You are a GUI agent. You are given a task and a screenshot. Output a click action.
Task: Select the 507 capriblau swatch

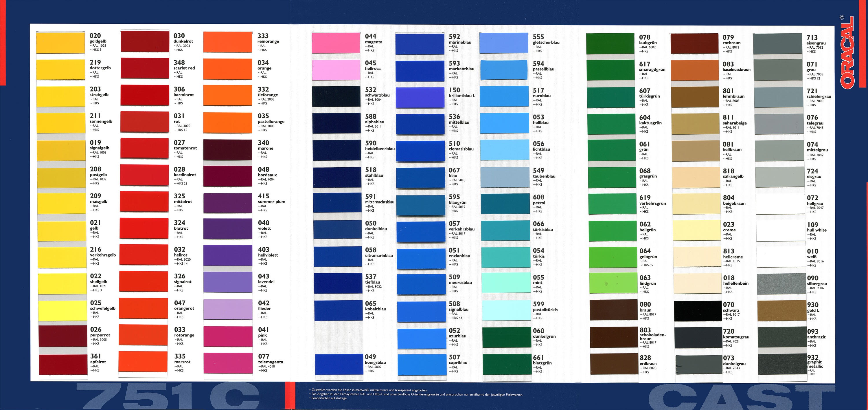click(x=422, y=365)
